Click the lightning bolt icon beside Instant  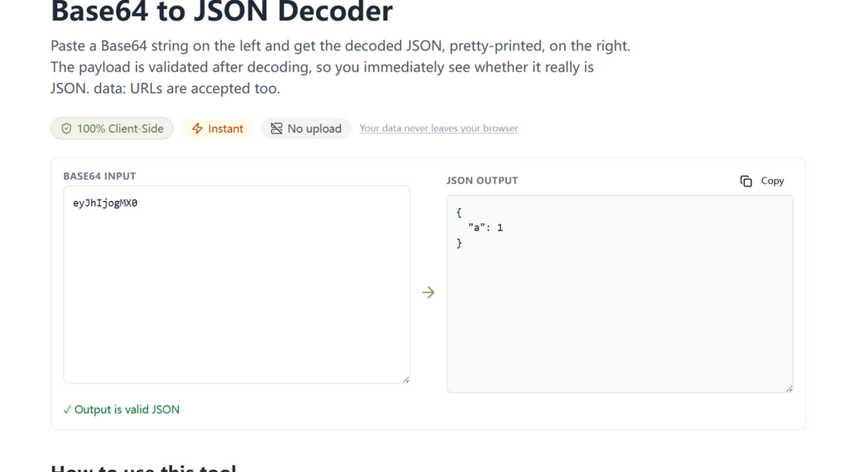pos(197,129)
